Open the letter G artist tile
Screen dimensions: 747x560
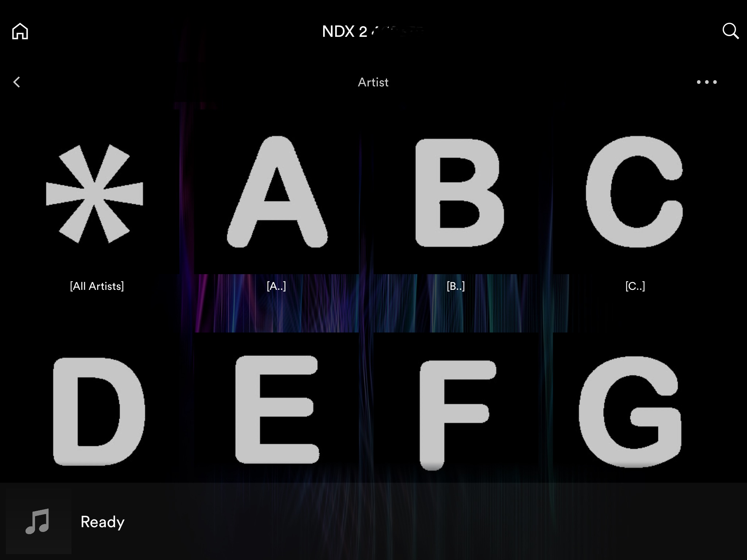pyautogui.click(x=630, y=411)
